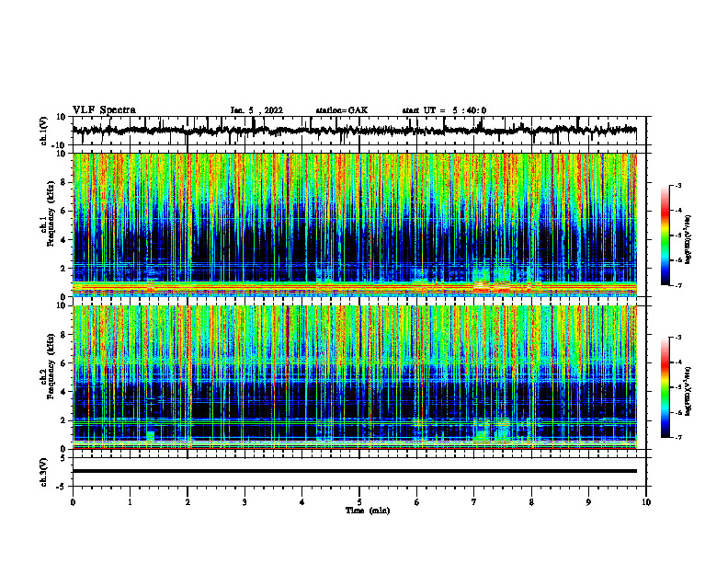Click the '-7' tick on ch.2 colorbar
728x563 pixels.
tap(678, 438)
